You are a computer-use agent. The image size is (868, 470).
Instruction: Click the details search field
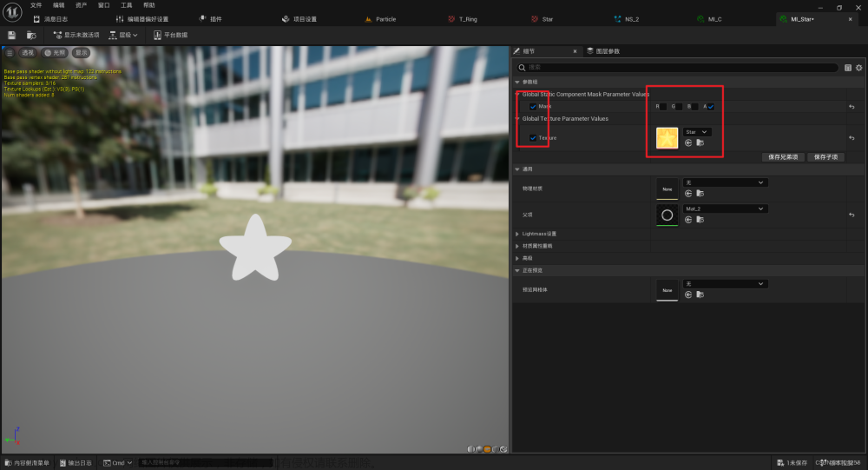click(678, 68)
